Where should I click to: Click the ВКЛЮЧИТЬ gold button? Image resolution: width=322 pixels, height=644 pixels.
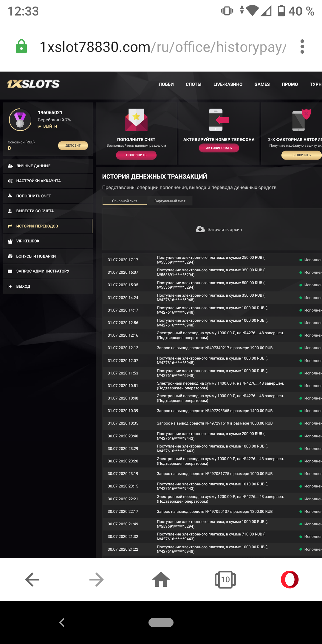click(x=301, y=155)
